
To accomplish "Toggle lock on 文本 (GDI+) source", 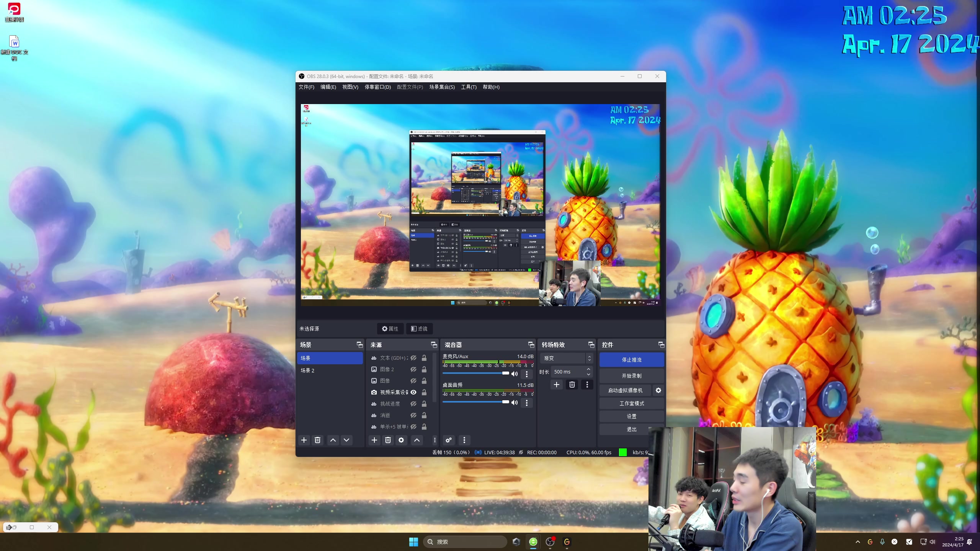I will click(424, 358).
